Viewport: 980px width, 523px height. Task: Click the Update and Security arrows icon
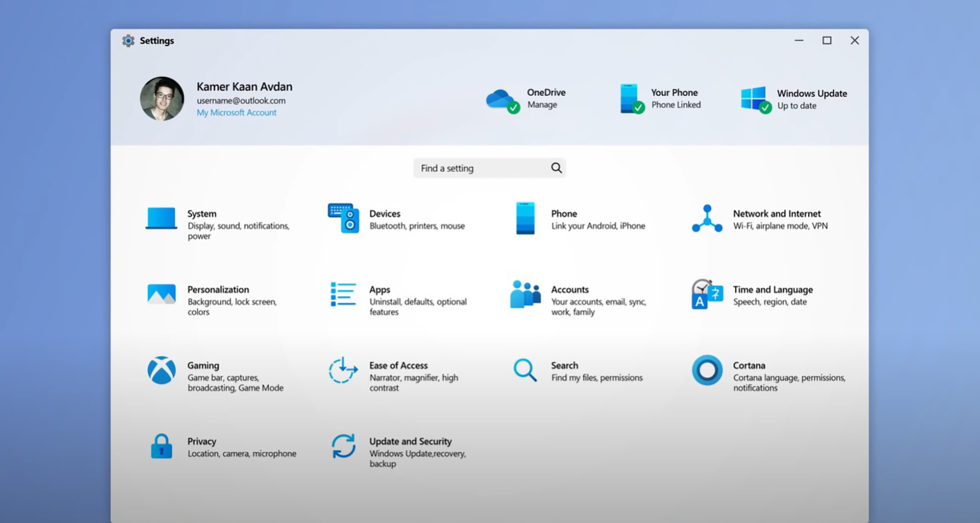click(343, 447)
